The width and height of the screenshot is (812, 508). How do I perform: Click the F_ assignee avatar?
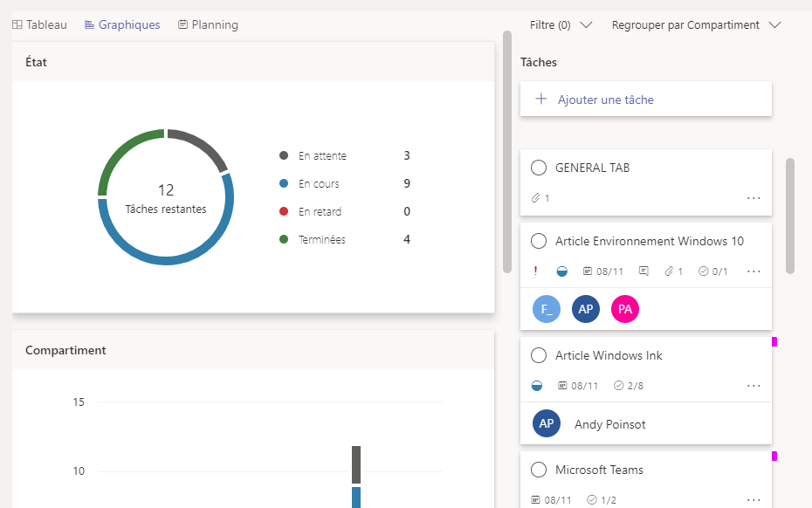tap(547, 309)
